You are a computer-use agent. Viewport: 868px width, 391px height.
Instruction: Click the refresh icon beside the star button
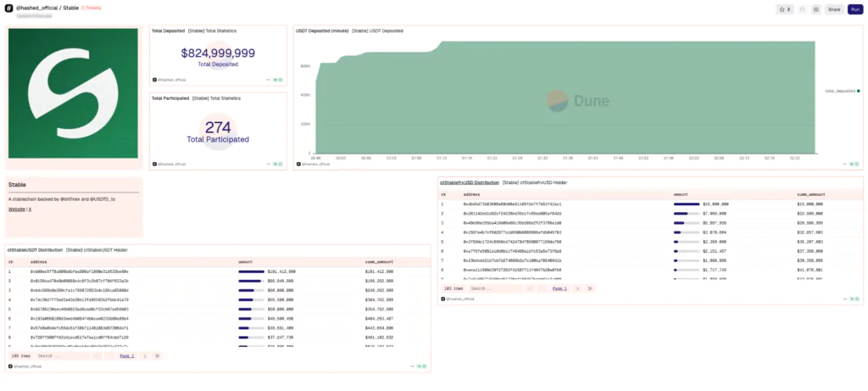coord(803,9)
